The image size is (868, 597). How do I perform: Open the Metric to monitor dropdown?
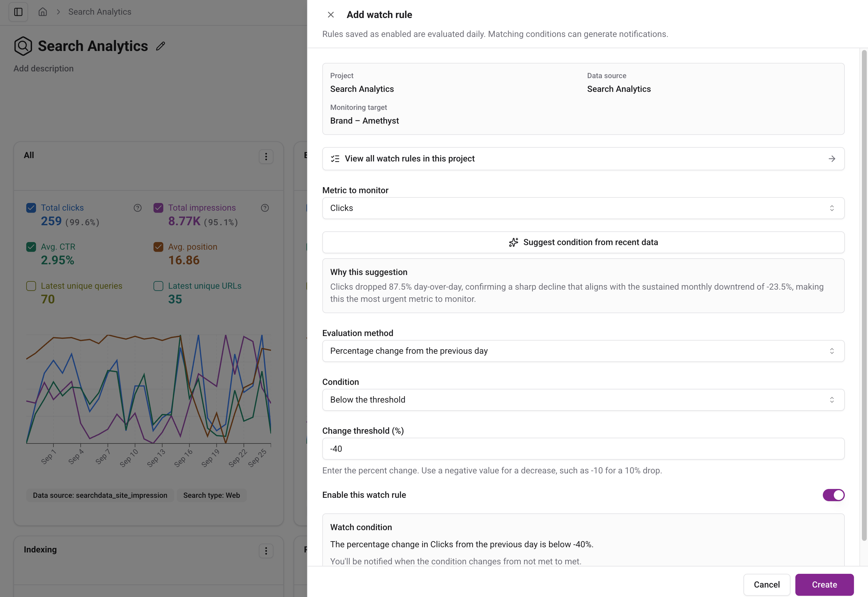(x=583, y=208)
